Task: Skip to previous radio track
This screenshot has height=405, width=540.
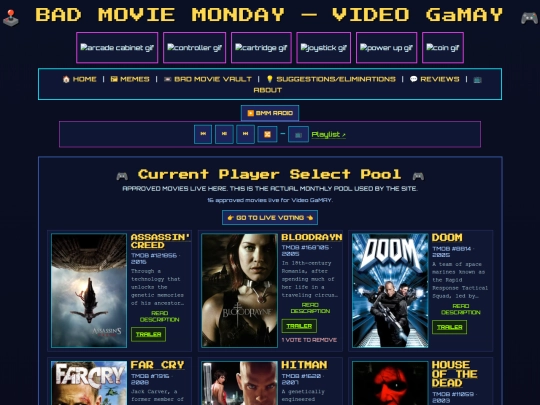Action: click(203, 134)
